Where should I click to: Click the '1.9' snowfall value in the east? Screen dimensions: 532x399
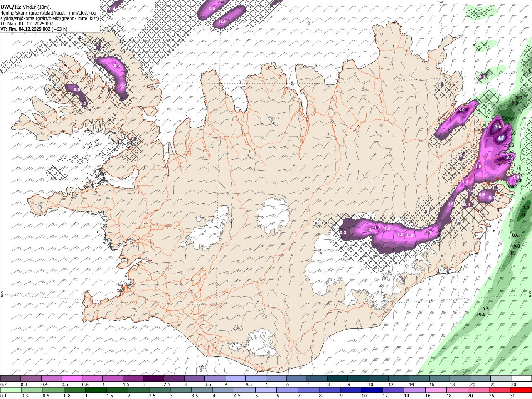click(x=478, y=166)
